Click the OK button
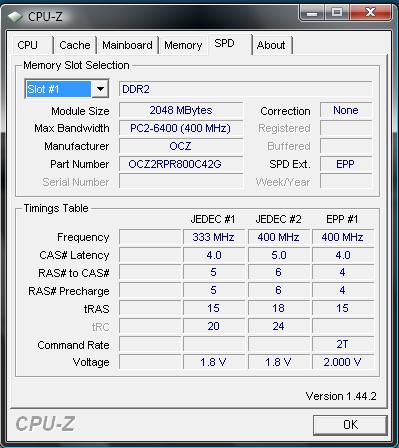Image resolution: width=399 pixels, height=448 pixels. click(x=350, y=425)
